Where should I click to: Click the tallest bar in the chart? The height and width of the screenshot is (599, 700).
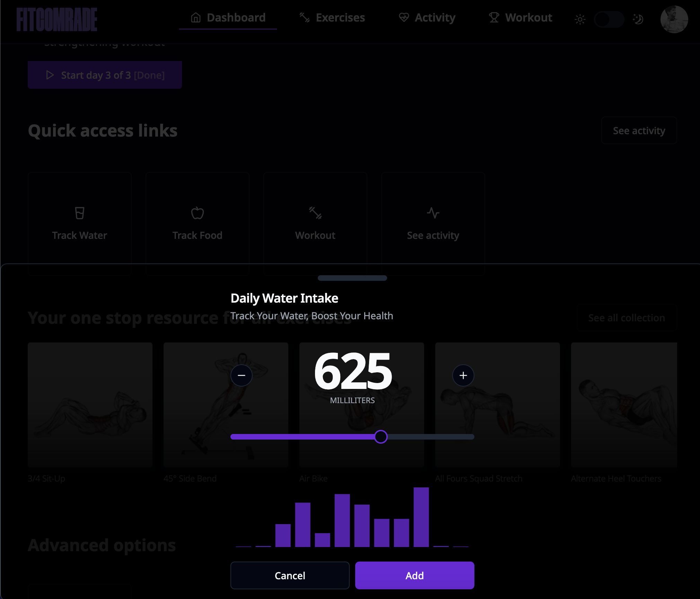(421, 517)
